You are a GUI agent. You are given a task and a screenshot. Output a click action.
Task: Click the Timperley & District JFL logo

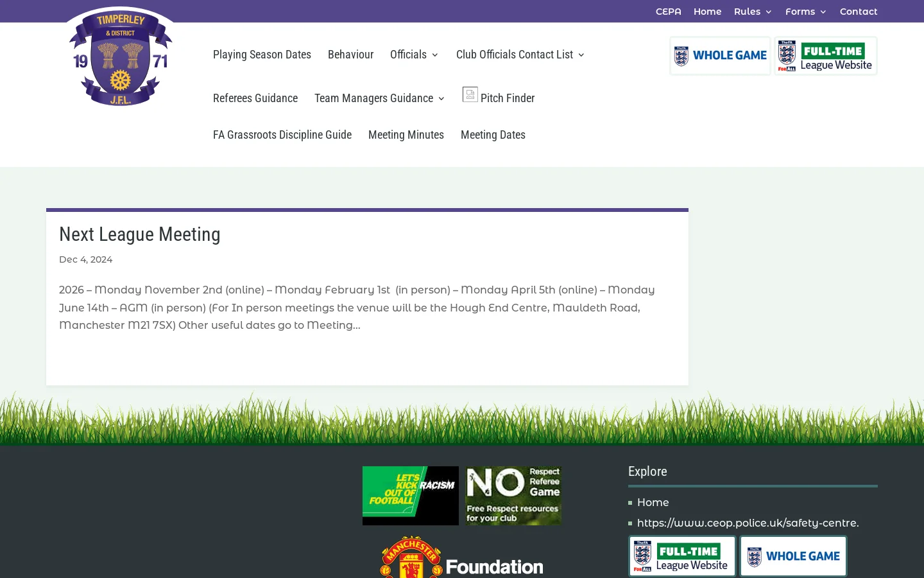(121, 57)
